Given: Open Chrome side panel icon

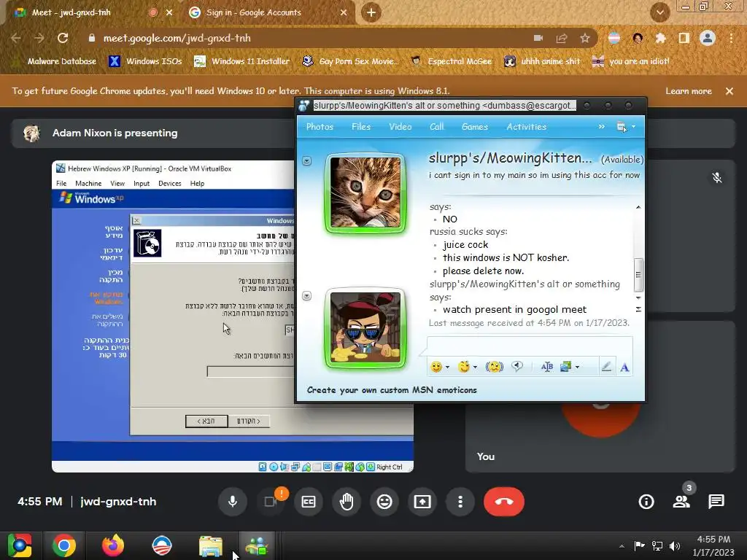Looking at the screenshot, I should click(684, 38).
